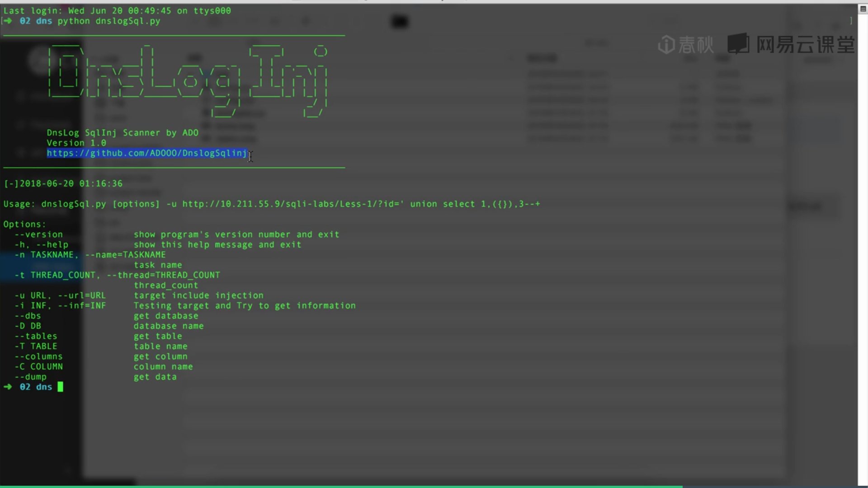This screenshot has width=868, height=488.
Task: Click the green prompt arrow at bottom
Action: (x=8, y=387)
